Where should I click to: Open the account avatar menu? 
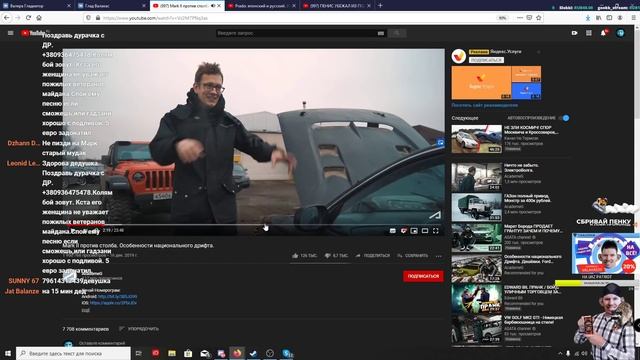(620, 33)
